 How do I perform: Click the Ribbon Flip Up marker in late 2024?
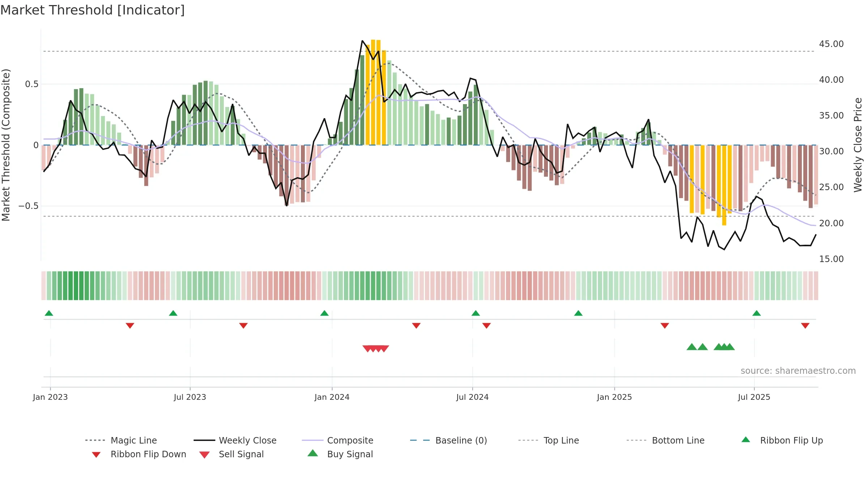click(x=578, y=313)
